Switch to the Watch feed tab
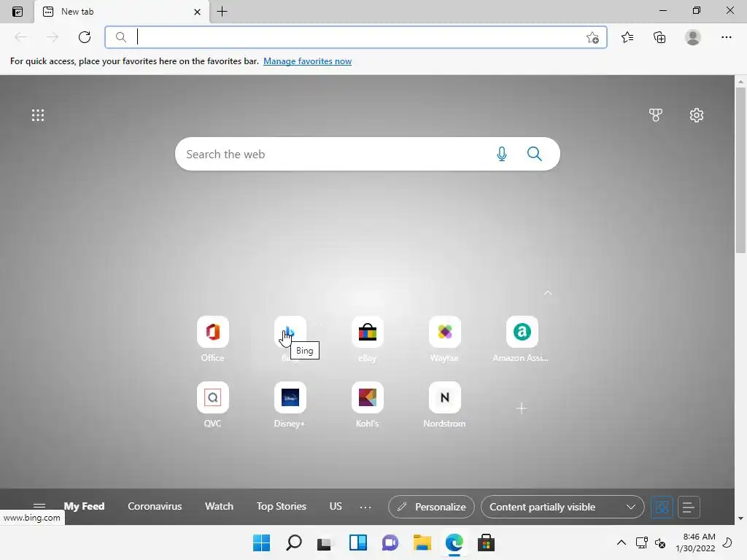 coord(219,506)
